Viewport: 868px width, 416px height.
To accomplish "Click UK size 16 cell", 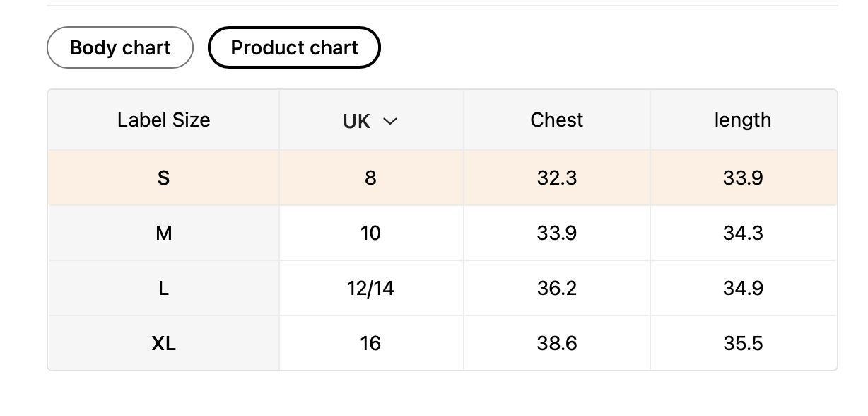I will coord(370,343).
